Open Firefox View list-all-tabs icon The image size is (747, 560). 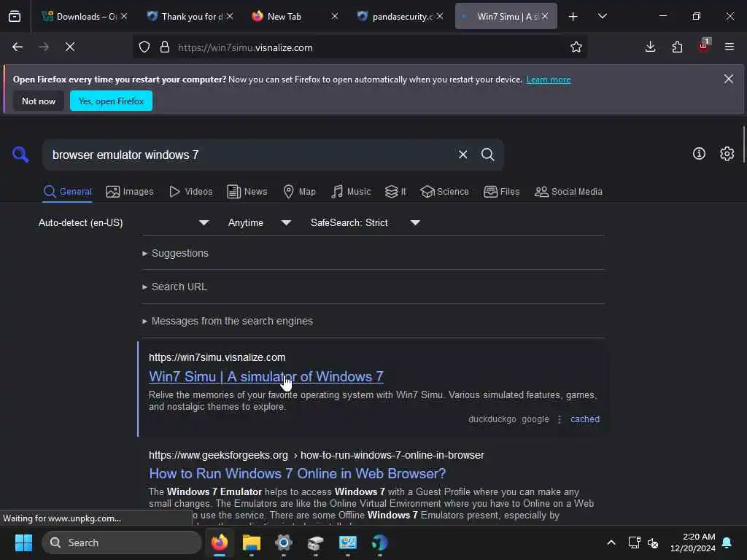point(15,16)
